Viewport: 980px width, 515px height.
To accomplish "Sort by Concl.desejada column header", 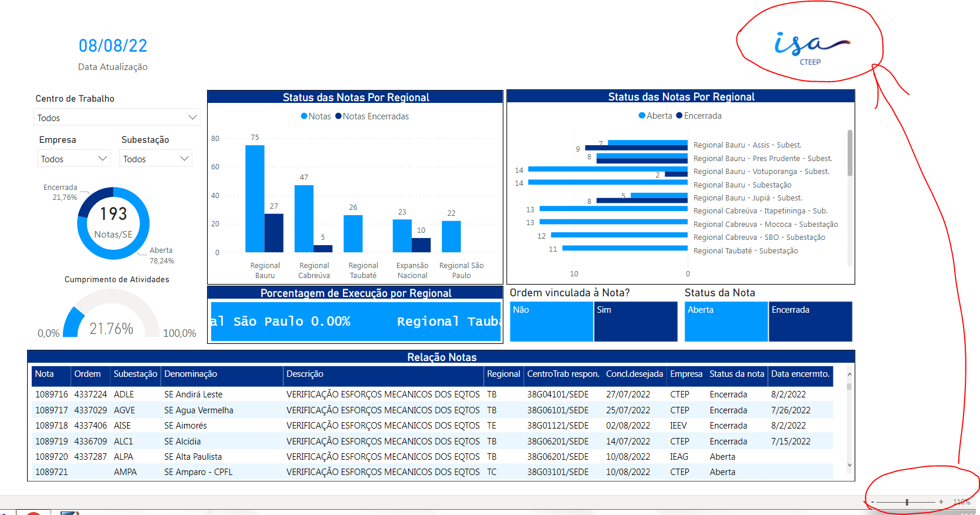I will click(634, 374).
